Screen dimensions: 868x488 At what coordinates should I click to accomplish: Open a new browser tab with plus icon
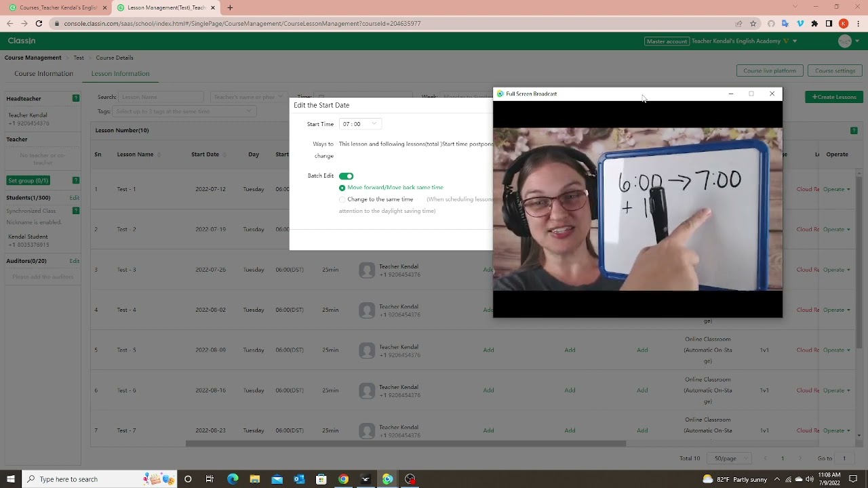230,7
